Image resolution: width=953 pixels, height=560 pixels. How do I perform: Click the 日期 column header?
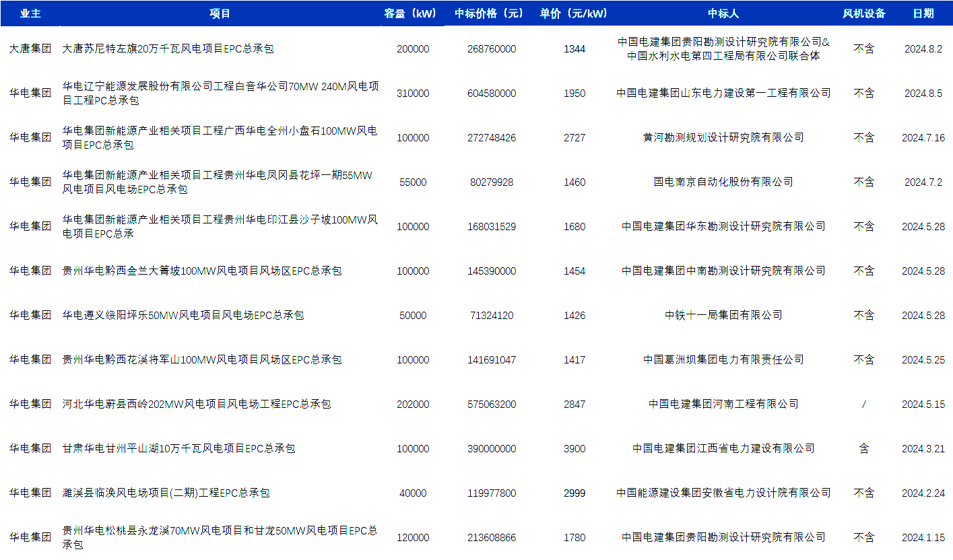(923, 13)
